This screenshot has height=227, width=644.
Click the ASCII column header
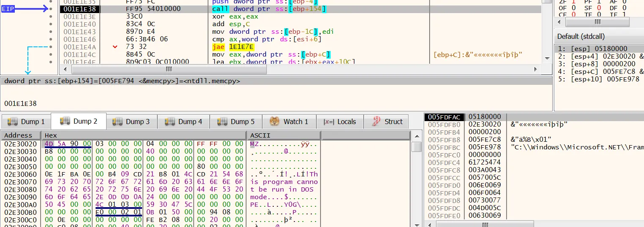[284, 135]
